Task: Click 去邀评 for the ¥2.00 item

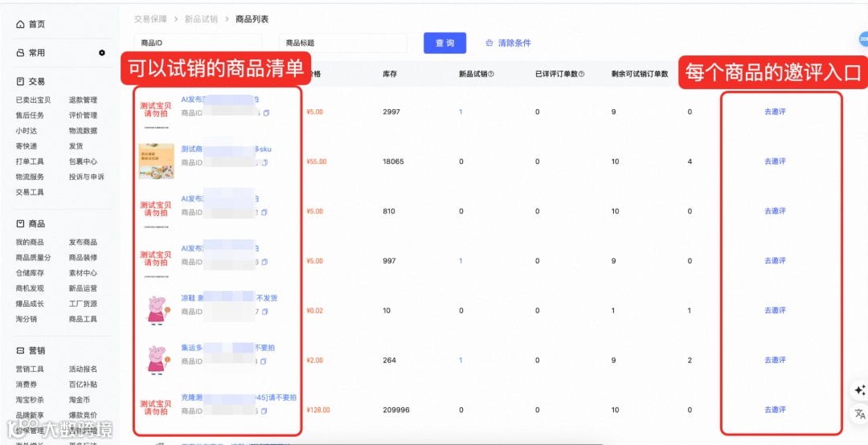Action: pyautogui.click(x=775, y=361)
